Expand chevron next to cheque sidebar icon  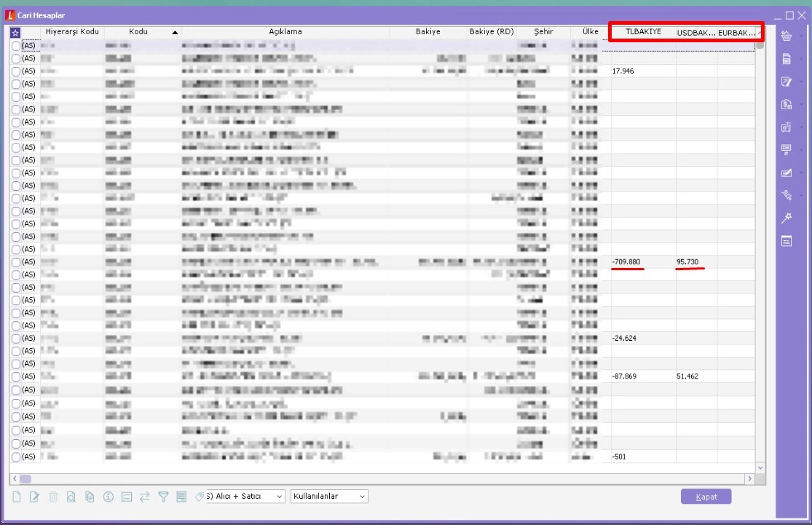tap(802, 173)
